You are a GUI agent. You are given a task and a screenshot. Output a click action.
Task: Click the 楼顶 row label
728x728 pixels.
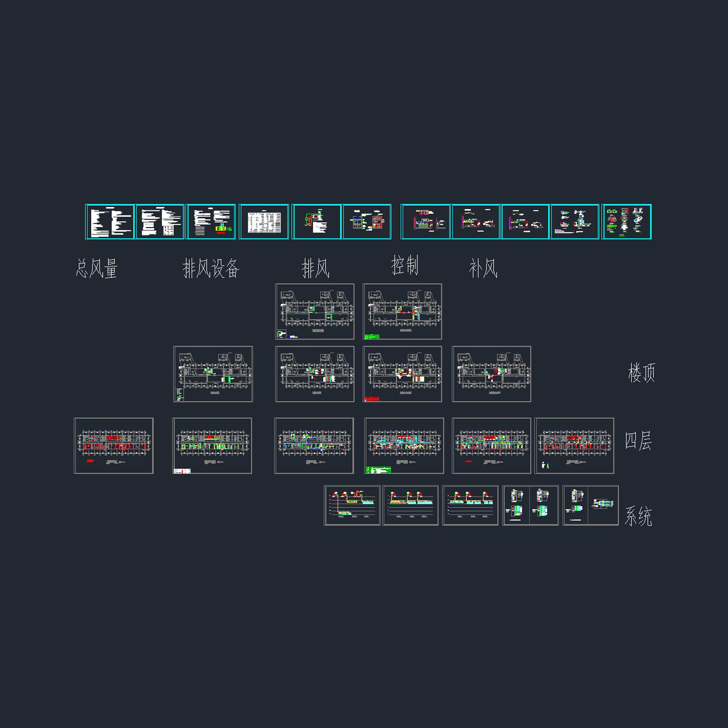(642, 373)
